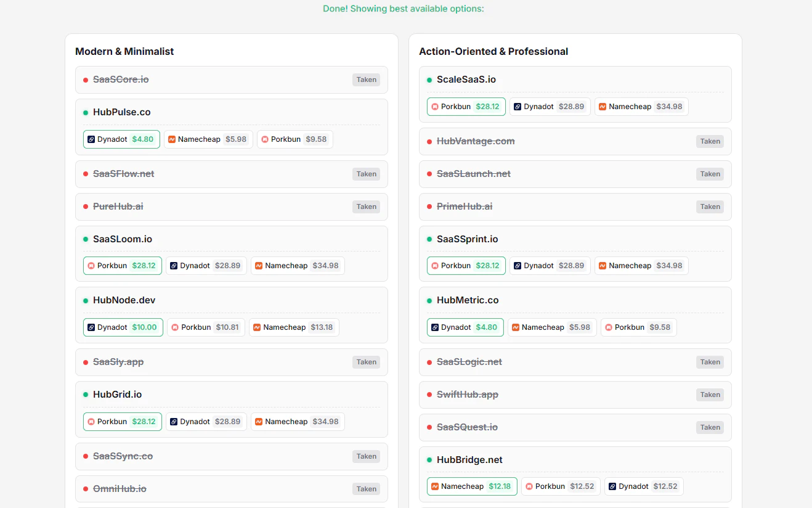Click $34.98 Namecheap price for SaaSSprint.io
The width and height of the screenshot is (812, 508).
pos(670,266)
